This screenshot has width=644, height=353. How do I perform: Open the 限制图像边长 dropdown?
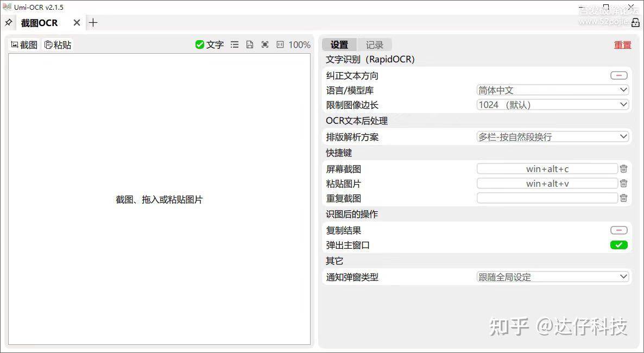(x=552, y=105)
